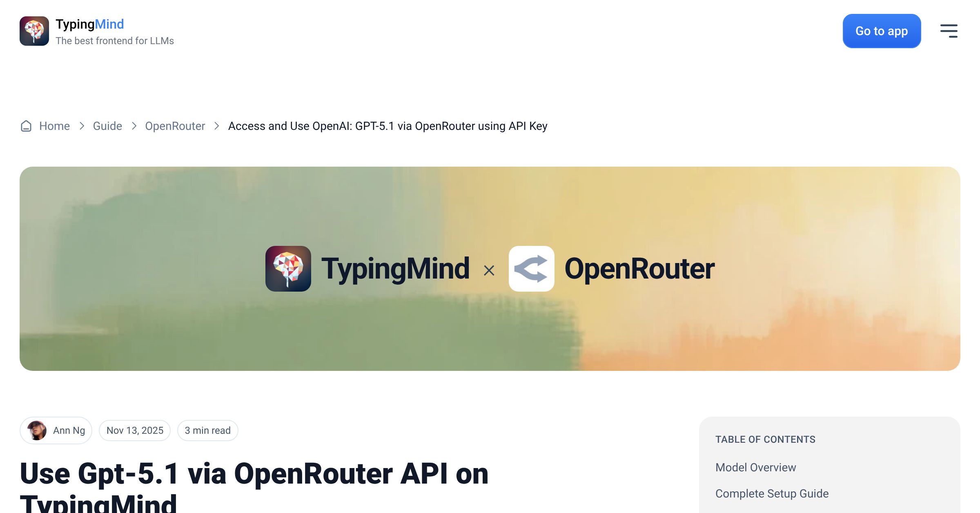Click the OpenRouter arrow logo in banner

click(532, 269)
